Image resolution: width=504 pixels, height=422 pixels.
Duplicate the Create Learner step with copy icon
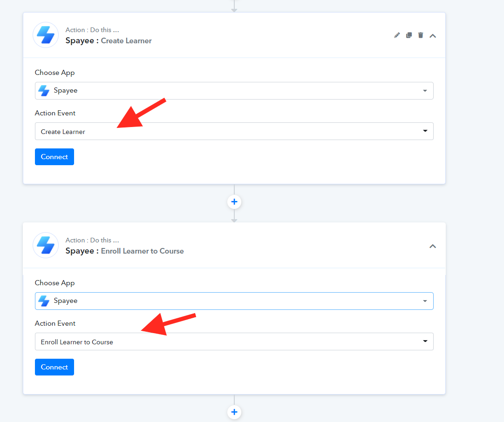point(409,35)
